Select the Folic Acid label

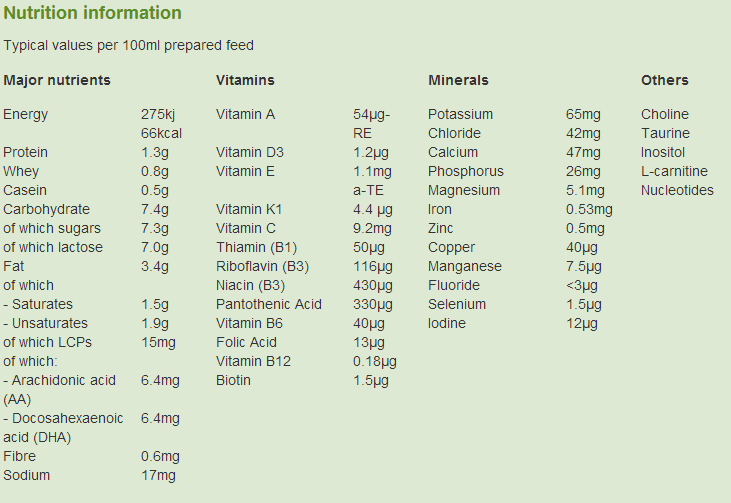pyautogui.click(x=246, y=343)
